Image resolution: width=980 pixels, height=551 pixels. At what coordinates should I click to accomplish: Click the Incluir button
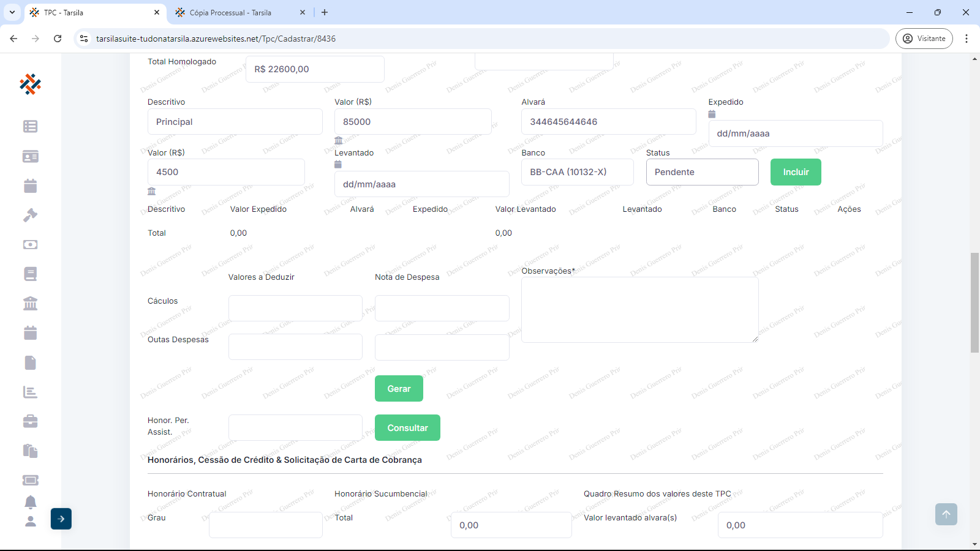pos(796,172)
